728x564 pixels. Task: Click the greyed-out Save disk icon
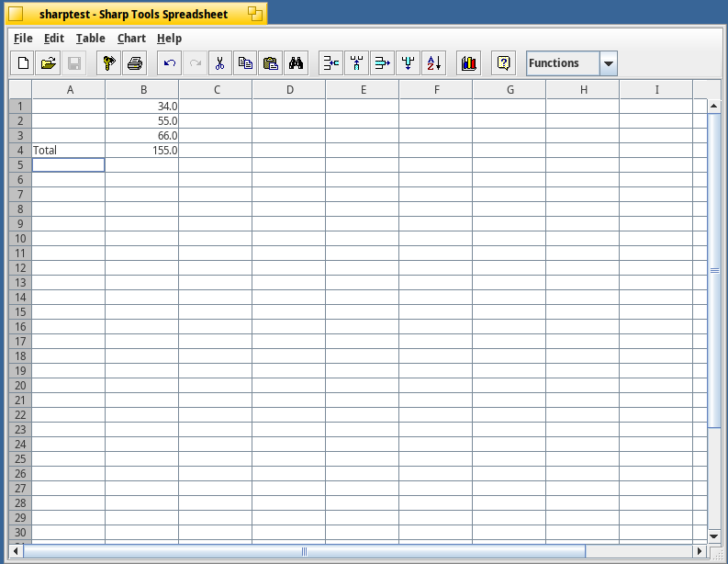[x=73, y=63]
